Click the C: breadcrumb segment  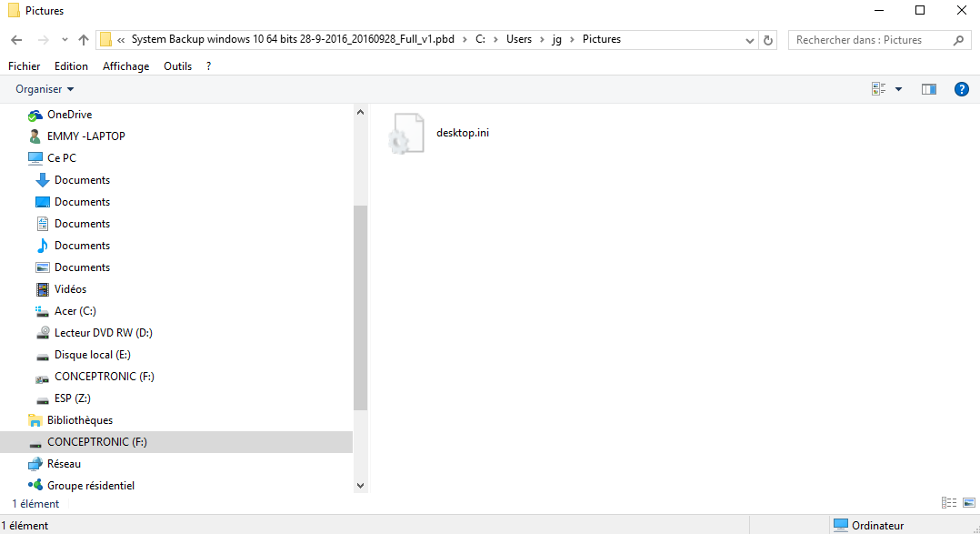(480, 39)
